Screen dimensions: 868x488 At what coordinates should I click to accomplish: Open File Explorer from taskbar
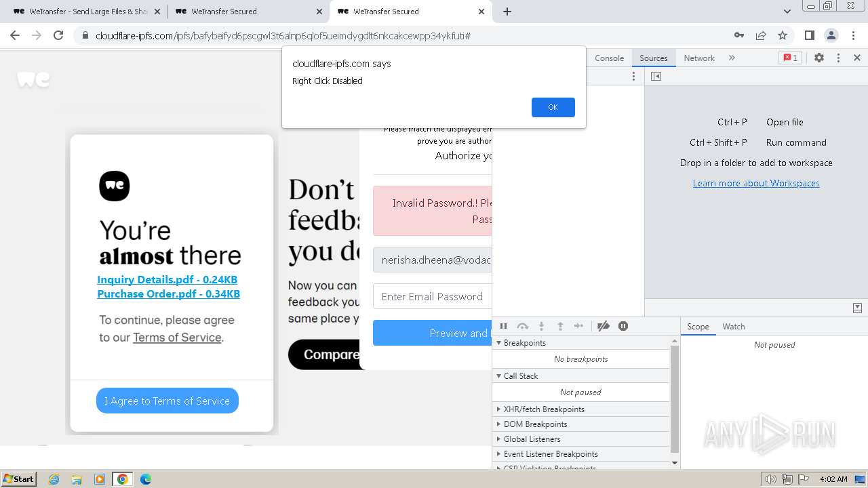coord(77,479)
